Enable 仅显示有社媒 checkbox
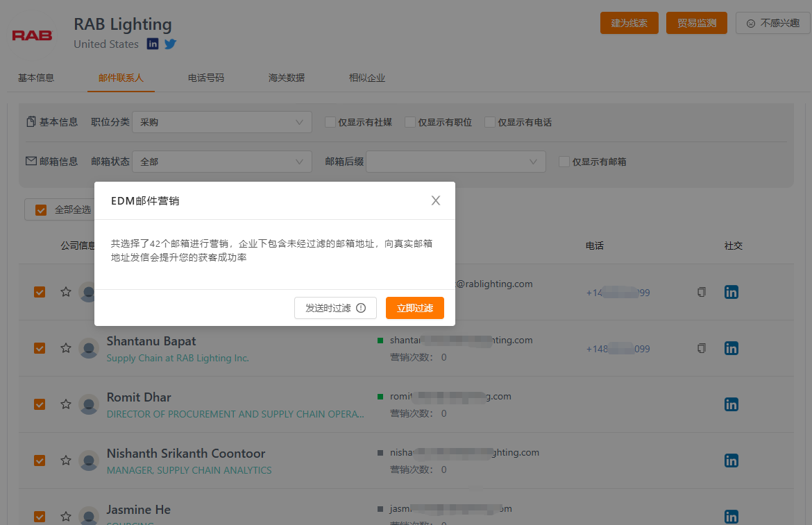Screen dimensions: 812x525 point(330,122)
